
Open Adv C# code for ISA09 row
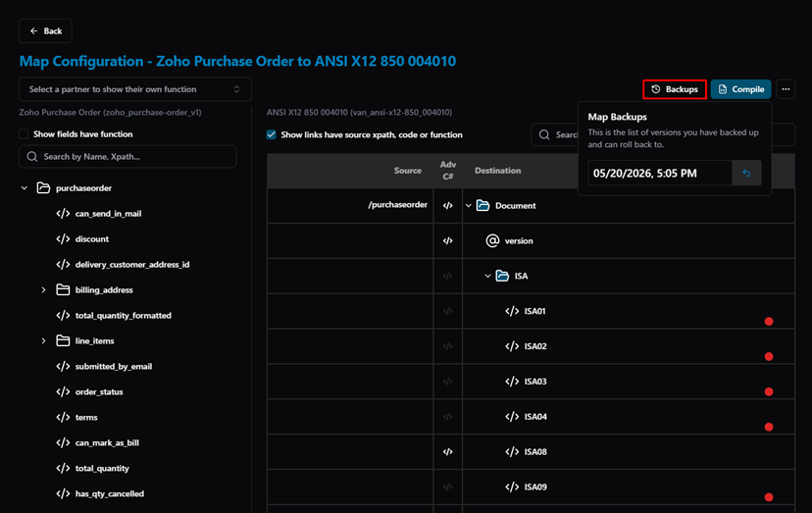pyautogui.click(x=448, y=487)
